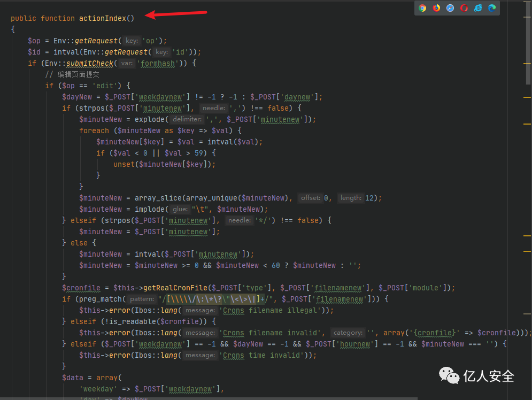Click the $_POST['daynew'] expression
The height and width of the screenshot is (400, 532).
pyautogui.click(x=284, y=97)
